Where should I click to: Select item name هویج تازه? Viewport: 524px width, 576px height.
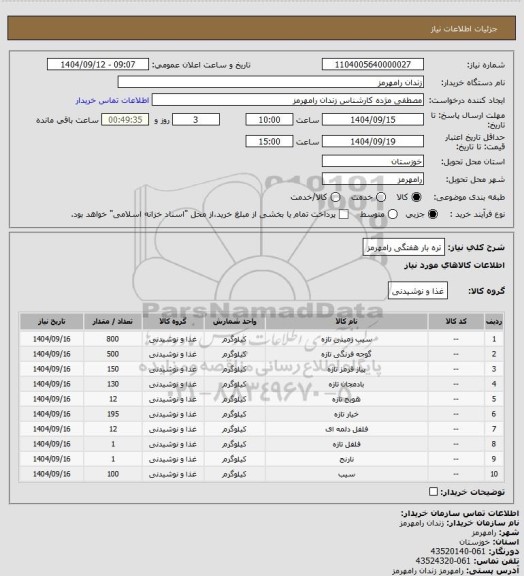click(x=346, y=399)
